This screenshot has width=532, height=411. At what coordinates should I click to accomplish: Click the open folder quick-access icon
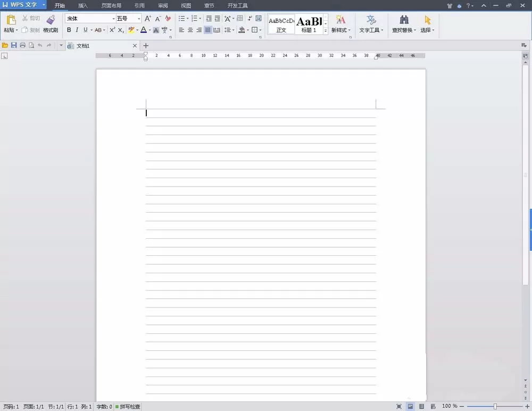(x=5, y=45)
